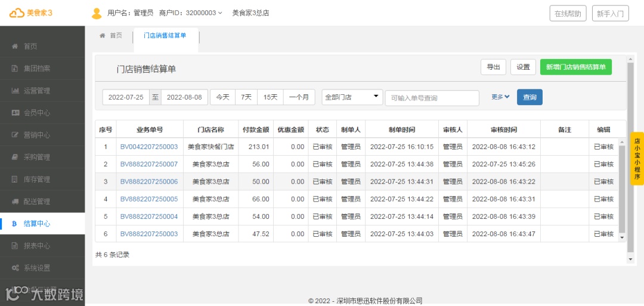
Task: Open 结算中心 in the sidebar
Action: 42,224
